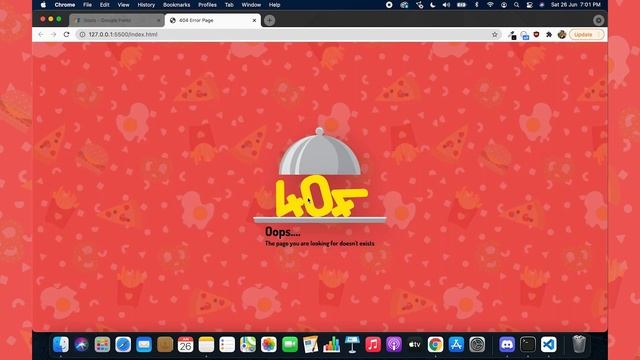The height and width of the screenshot is (360, 640).
Task: Open Notes from the Dock
Action: click(207, 344)
